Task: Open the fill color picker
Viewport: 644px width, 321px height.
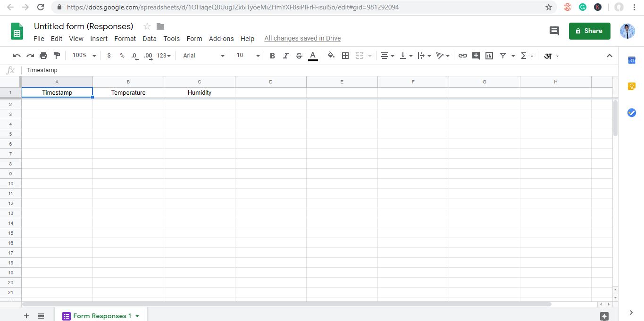Action: [x=331, y=56]
